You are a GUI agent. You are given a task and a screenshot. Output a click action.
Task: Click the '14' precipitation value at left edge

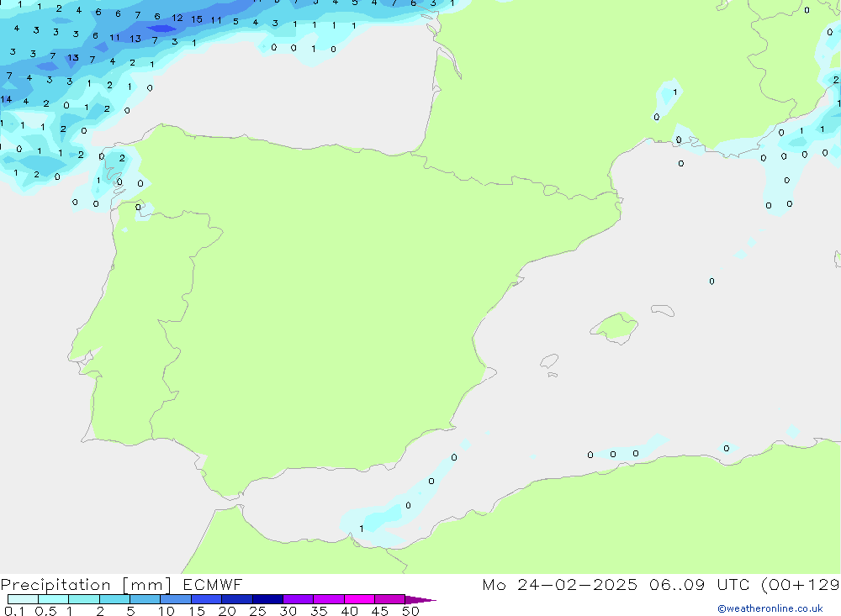6,99
